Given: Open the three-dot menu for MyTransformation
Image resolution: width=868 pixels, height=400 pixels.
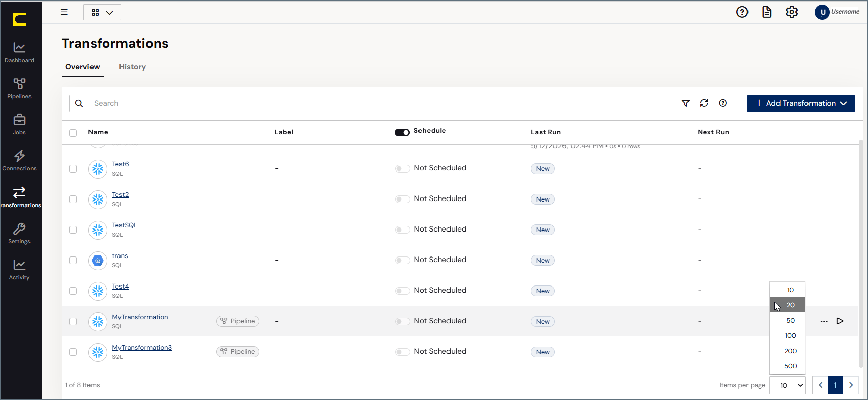Looking at the screenshot, I should pyautogui.click(x=824, y=321).
